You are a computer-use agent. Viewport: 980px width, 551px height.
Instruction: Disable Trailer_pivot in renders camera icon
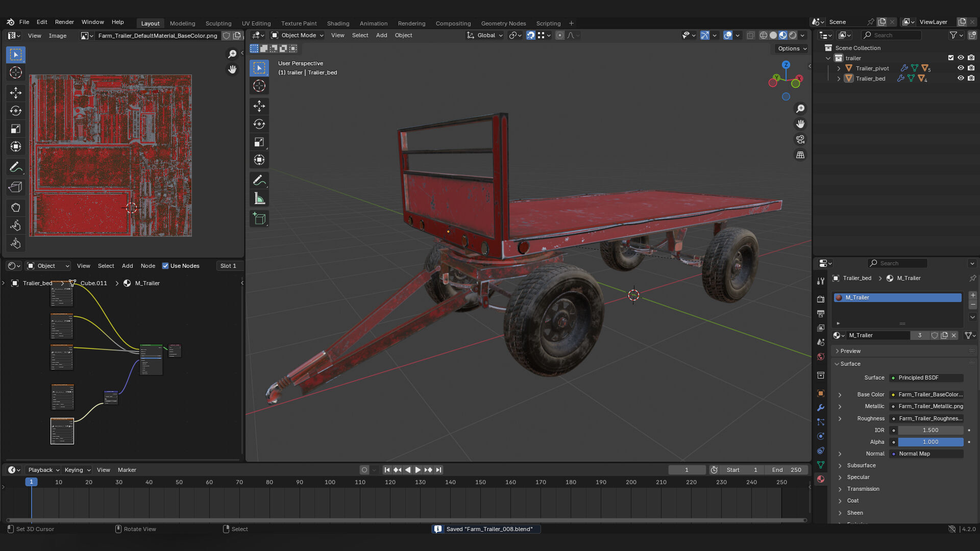pyautogui.click(x=971, y=68)
